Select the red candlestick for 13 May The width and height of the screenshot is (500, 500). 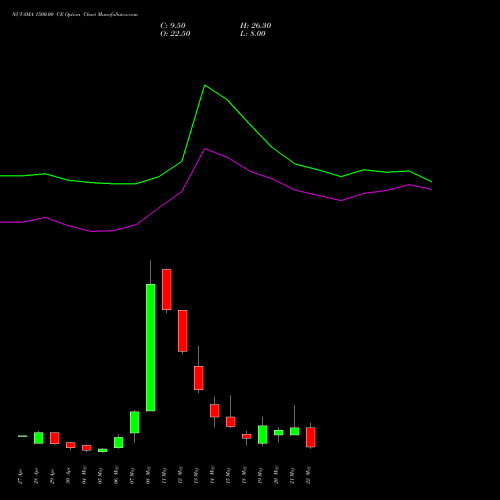(199, 378)
